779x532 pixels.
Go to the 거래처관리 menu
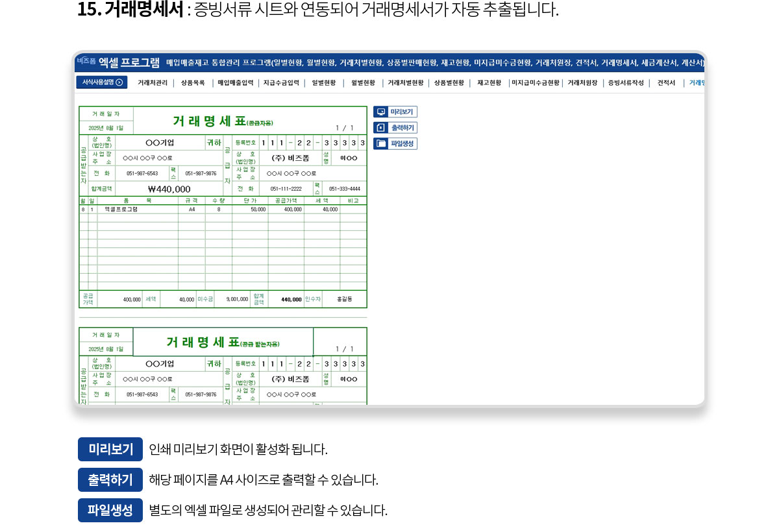[153, 83]
